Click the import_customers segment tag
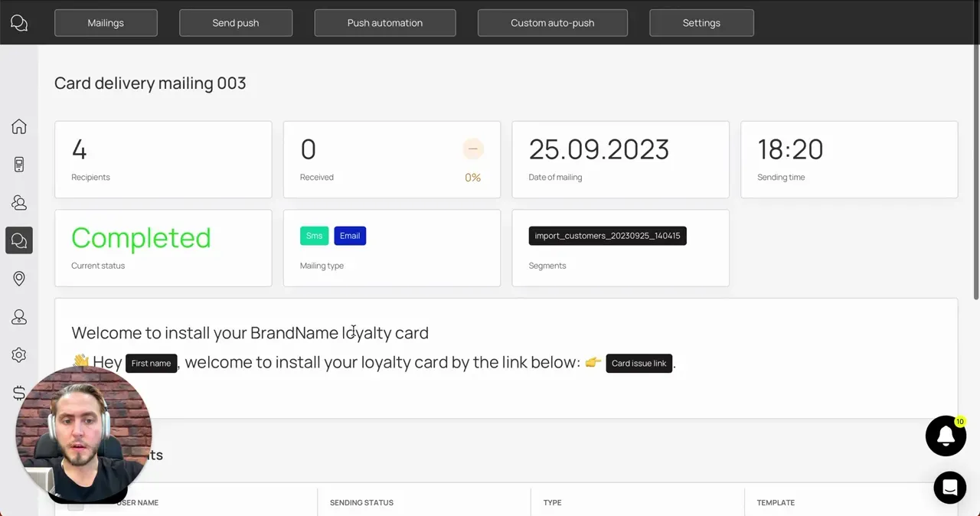This screenshot has height=516, width=980. [x=607, y=236]
